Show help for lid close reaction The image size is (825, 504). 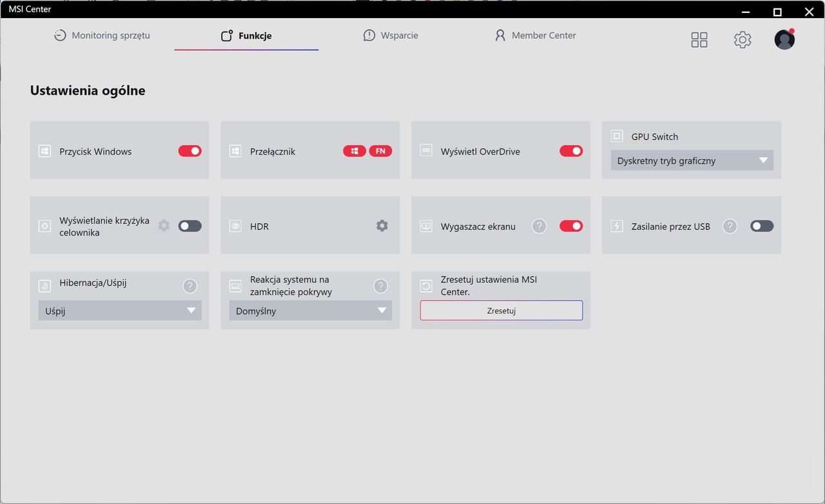click(x=381, y=286)
